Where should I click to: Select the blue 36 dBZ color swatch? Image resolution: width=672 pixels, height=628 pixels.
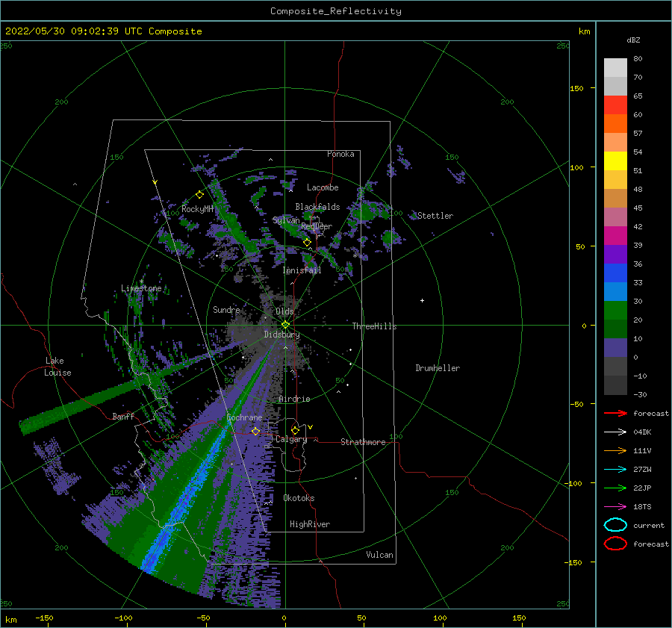615,273
